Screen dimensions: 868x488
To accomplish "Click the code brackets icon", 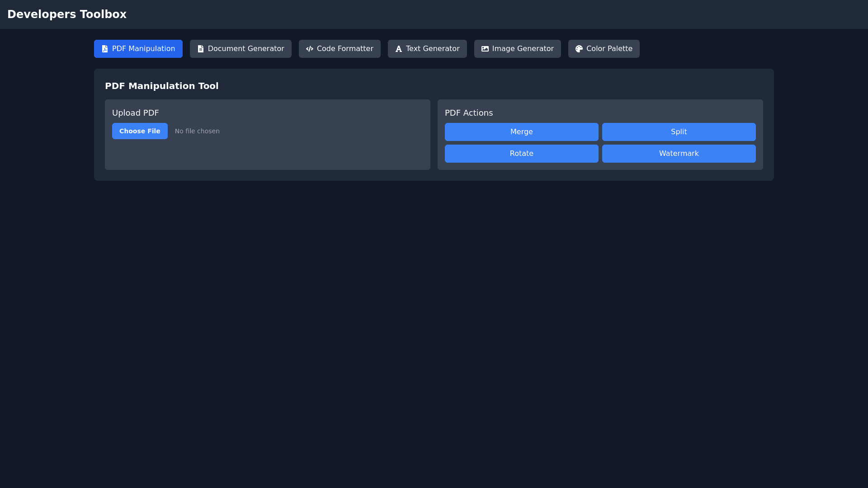I will pos(310,49).
